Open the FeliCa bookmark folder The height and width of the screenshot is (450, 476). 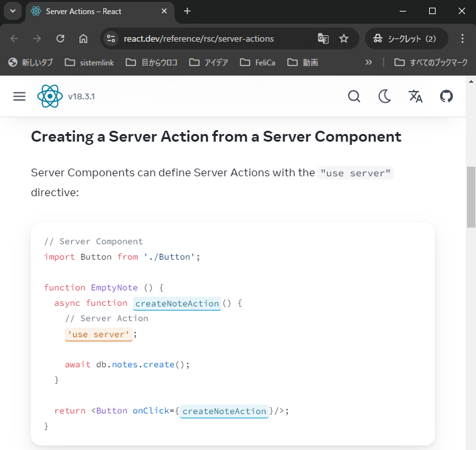click(x=257, y=63)
